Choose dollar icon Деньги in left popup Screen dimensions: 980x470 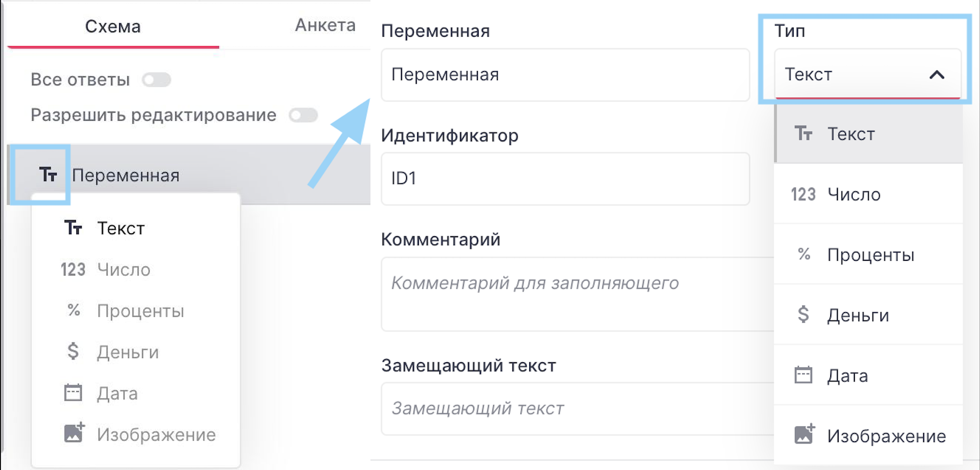73,351
